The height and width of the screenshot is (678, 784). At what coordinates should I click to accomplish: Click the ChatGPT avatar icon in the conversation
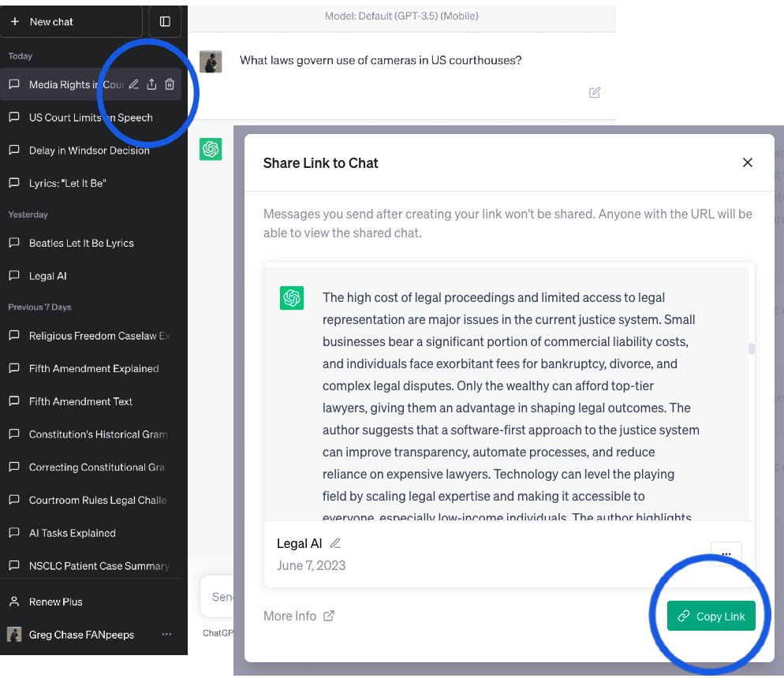tap(211, 149)
